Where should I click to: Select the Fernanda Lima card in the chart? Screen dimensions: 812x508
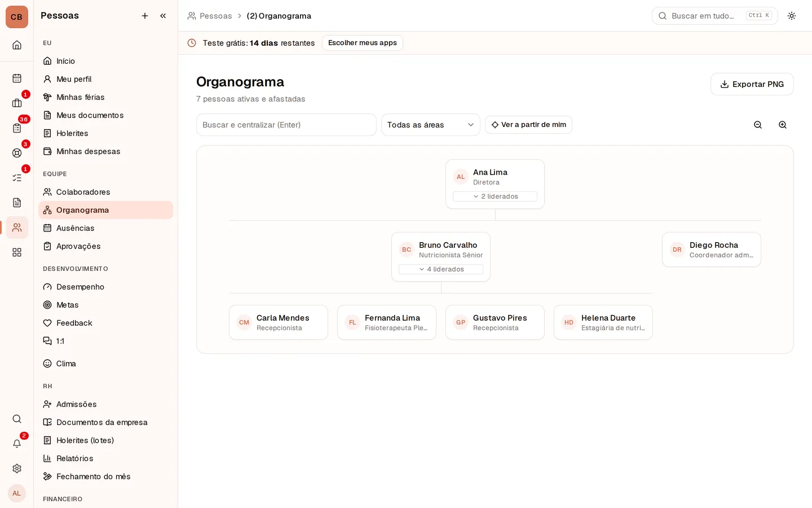pos(387,322)
